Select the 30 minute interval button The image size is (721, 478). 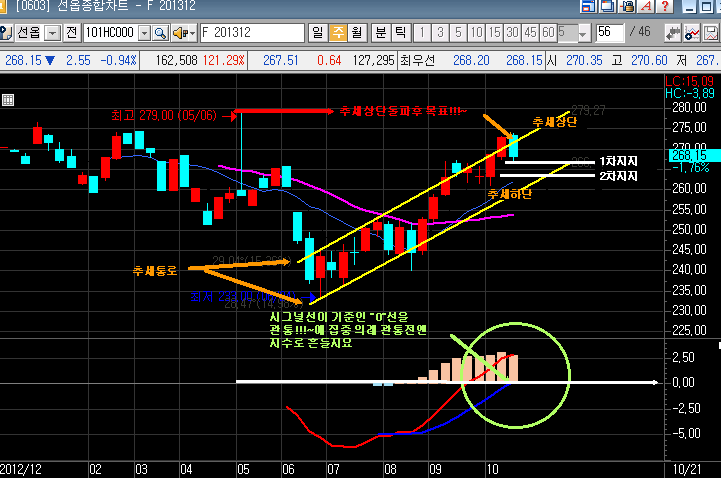point(511,33)
